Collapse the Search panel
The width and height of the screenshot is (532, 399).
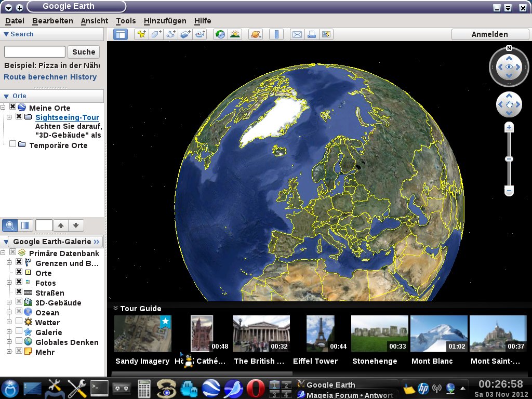(x=6, y=34)
